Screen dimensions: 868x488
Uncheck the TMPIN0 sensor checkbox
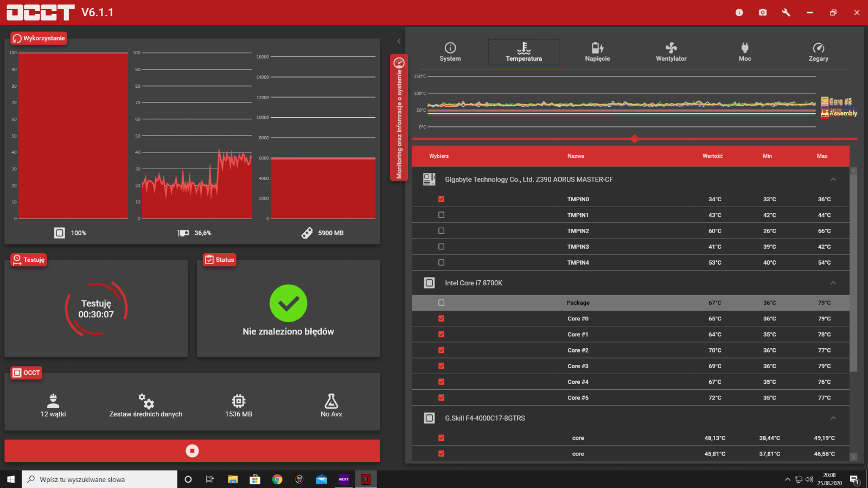442,199
